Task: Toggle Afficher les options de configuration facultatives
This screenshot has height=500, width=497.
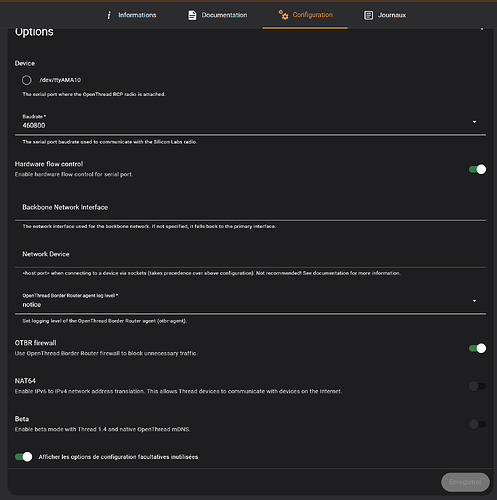Action: (x=23, y=457)
